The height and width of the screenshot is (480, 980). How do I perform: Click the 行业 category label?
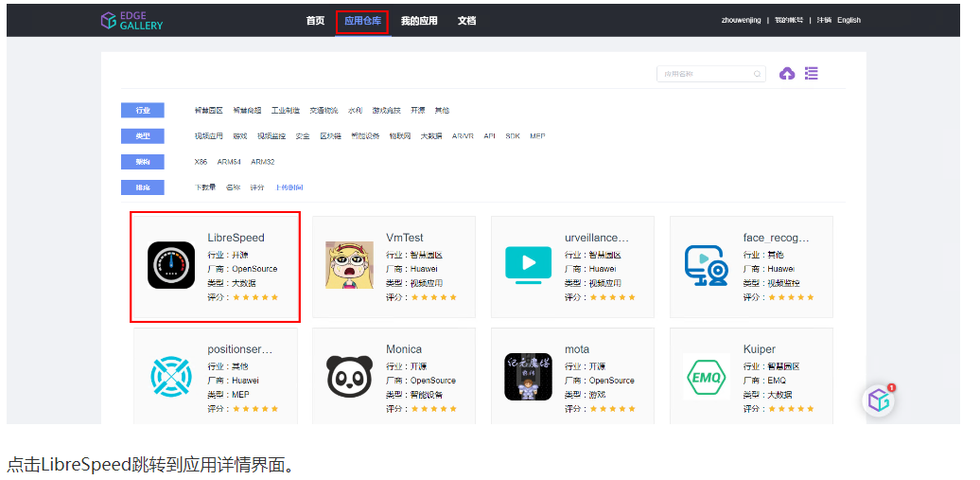pos(143,110)
